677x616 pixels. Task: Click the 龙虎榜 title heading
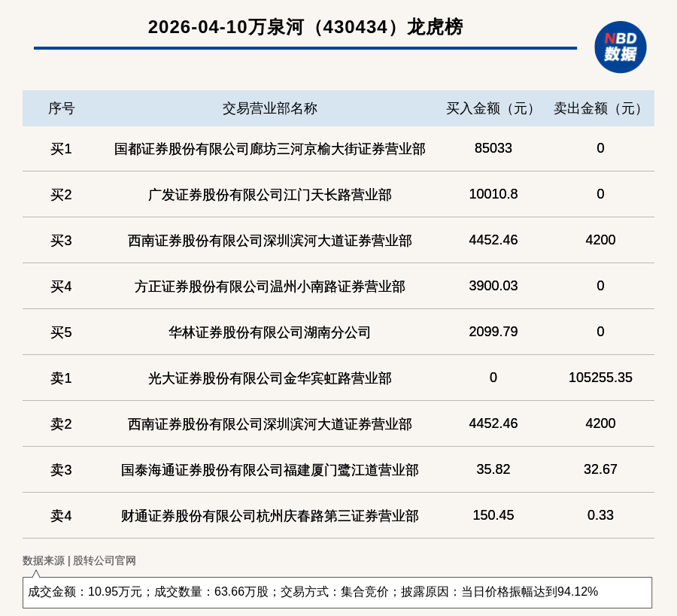[x=305, y=27]
